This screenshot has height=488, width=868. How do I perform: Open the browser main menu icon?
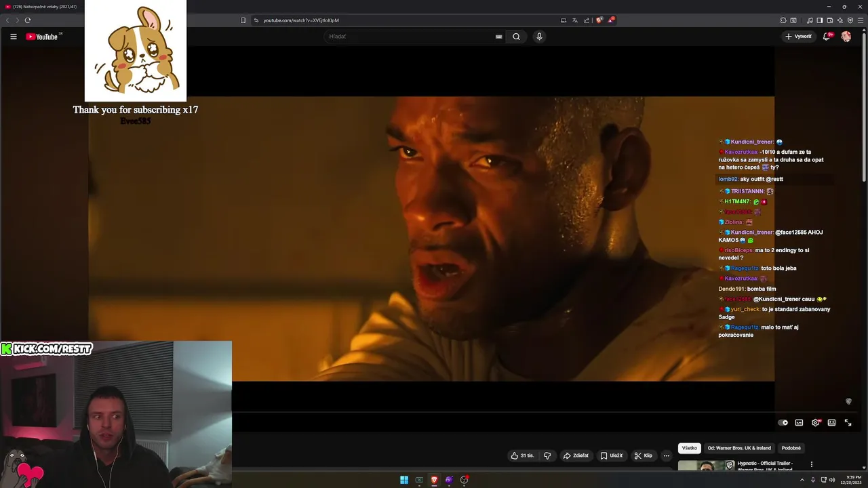point(861,20)
